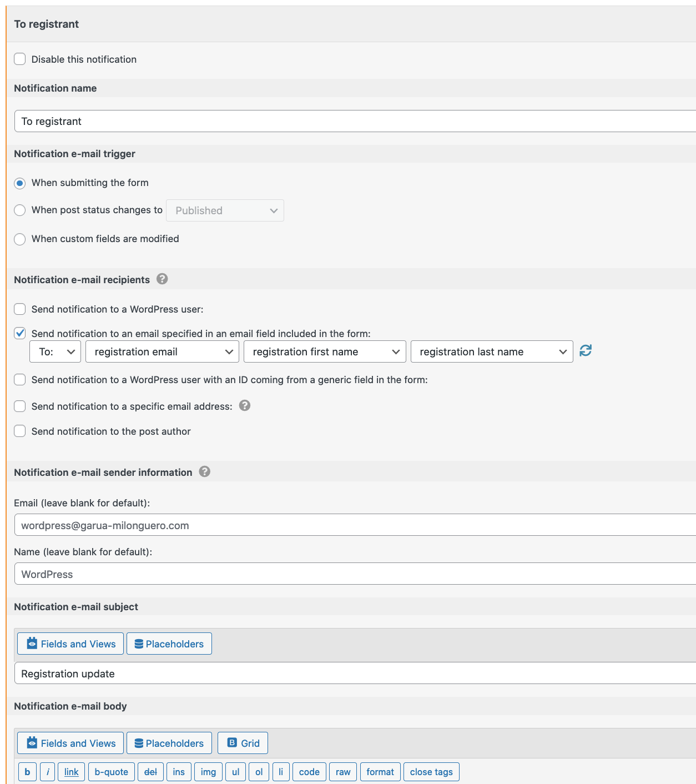
Task: Click the 'close tags' quicktag button
Action: coord(431,772)
